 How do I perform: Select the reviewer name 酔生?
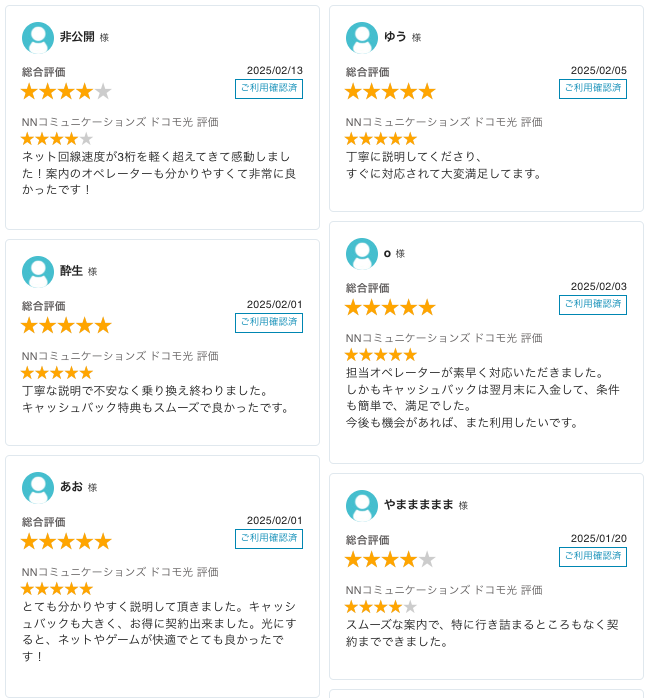point(71,271)
